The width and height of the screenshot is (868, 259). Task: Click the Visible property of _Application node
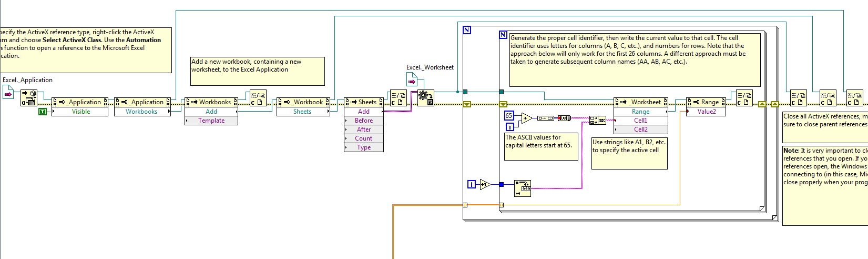(x=80, y=112)
